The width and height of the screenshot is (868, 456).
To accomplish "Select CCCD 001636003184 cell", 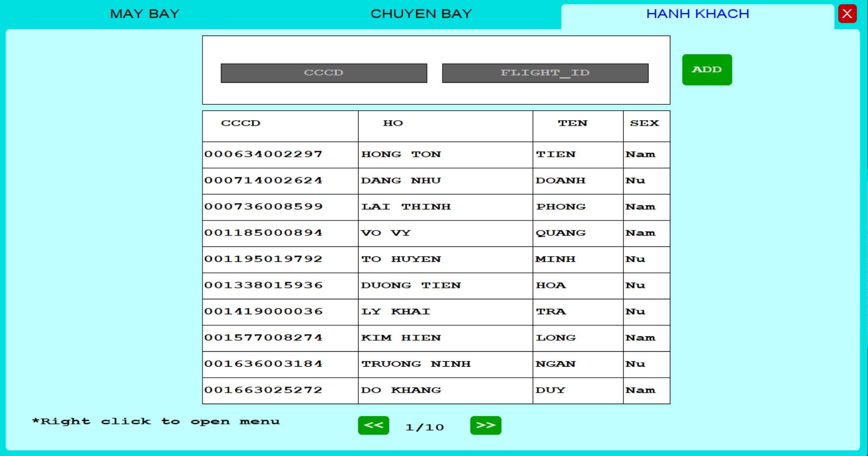I will (280, 364).
